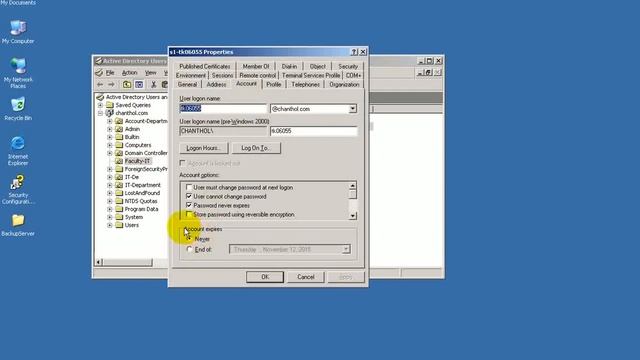The width and height of the screenshot is (640, 360).
Task: Select LostAndFound folder in tree
Action: point(142,193)
